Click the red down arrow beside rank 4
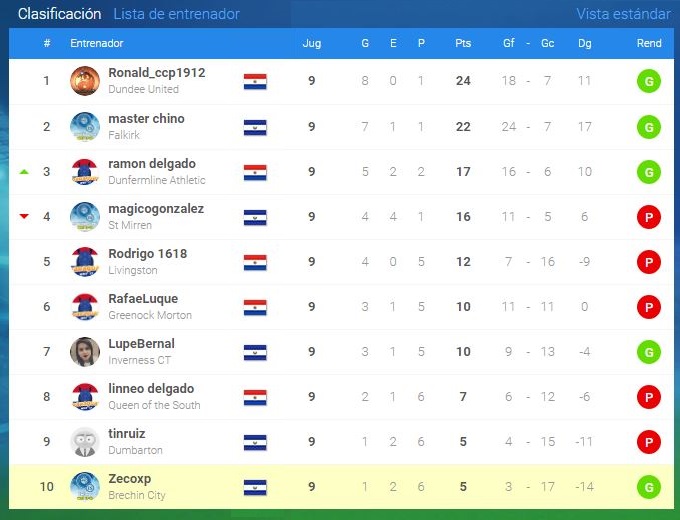Screen dimensions: 680x520 click(24, 216)
